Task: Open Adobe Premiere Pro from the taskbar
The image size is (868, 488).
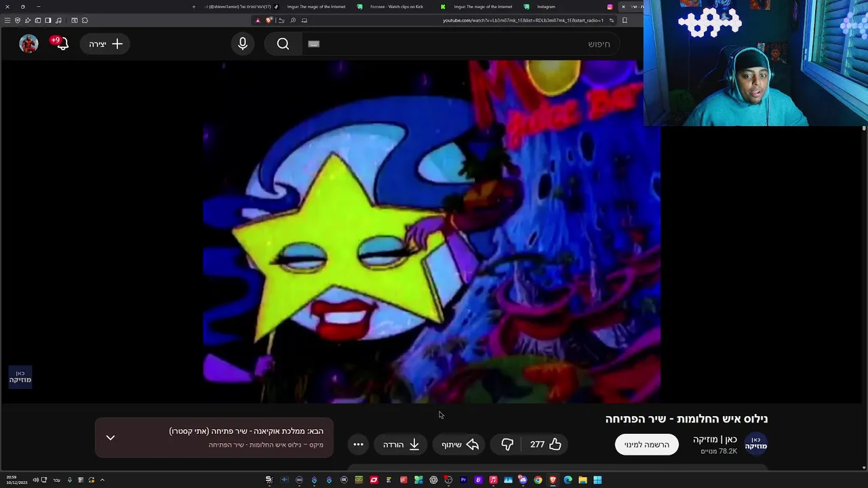Action: pos(463,480)
